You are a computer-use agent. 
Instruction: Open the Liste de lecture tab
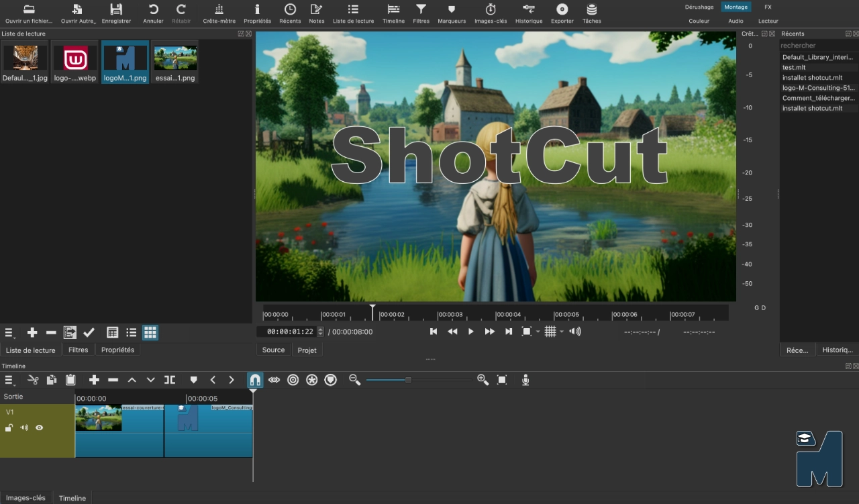[x=31, y=350]
